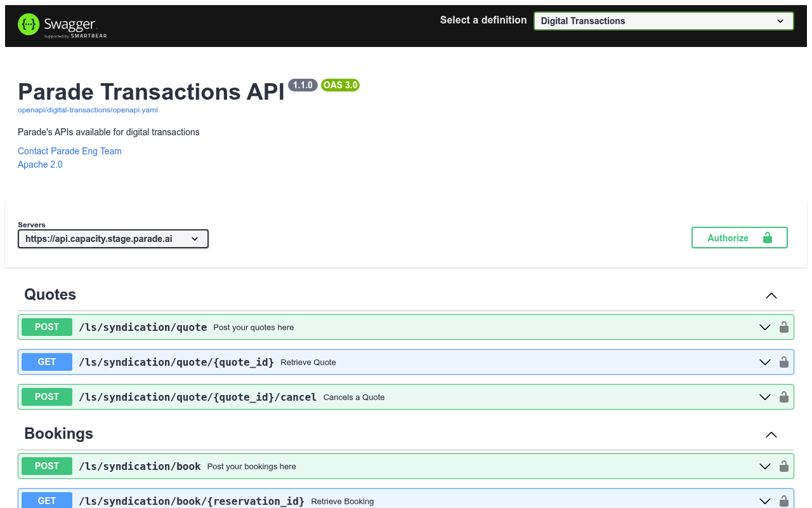Viewport: 812px width, 508px height.
Task: Click the Swagger logo
Action: (62, 25)
